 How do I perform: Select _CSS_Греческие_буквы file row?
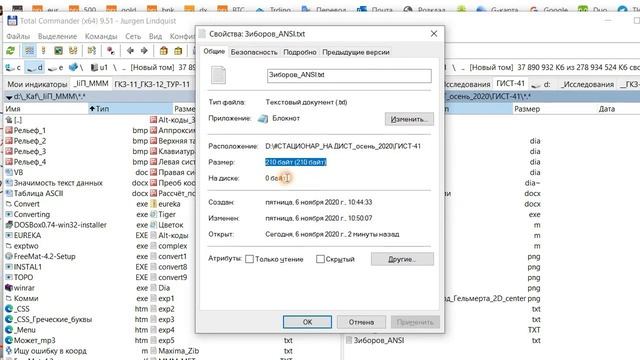53,319
